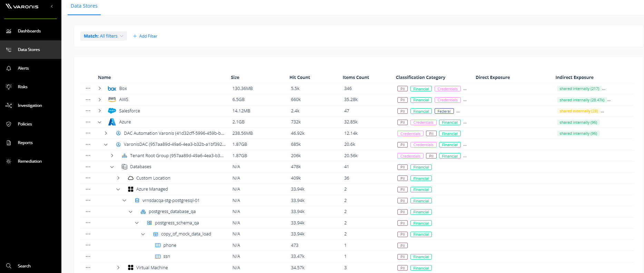Collapse the copy_of_mock_data_load row
This screenshot has width=644, height=273.
pyautogui.click(x=143, y=234)
